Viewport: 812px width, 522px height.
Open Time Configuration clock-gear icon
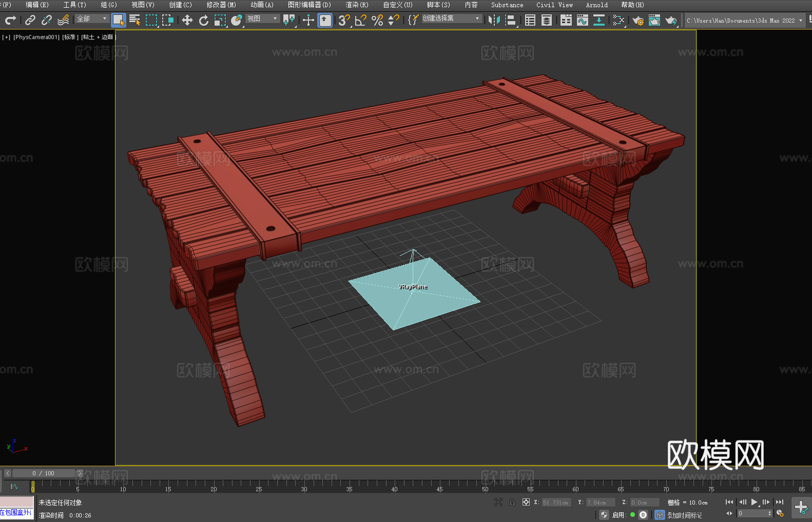780,513
